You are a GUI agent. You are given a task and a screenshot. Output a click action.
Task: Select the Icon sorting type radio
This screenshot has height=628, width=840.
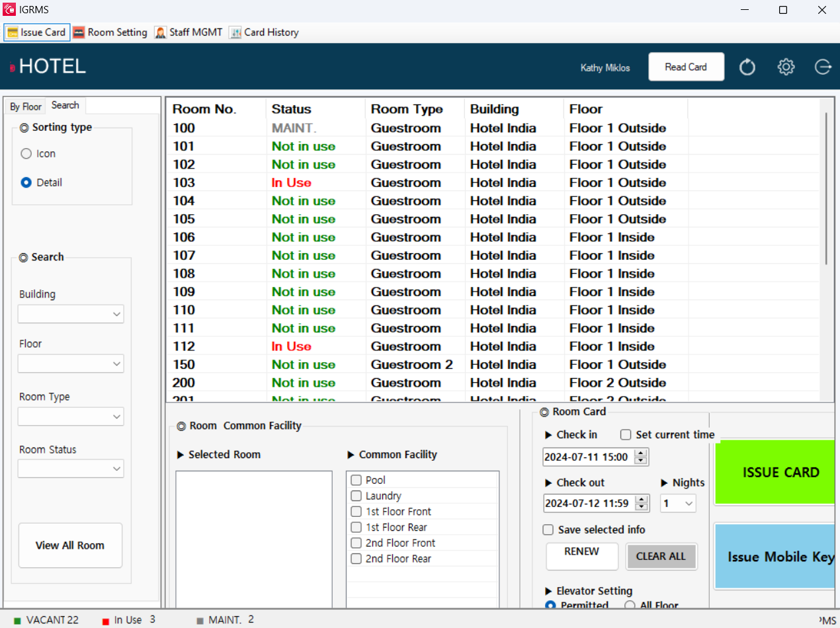(26, 153)
